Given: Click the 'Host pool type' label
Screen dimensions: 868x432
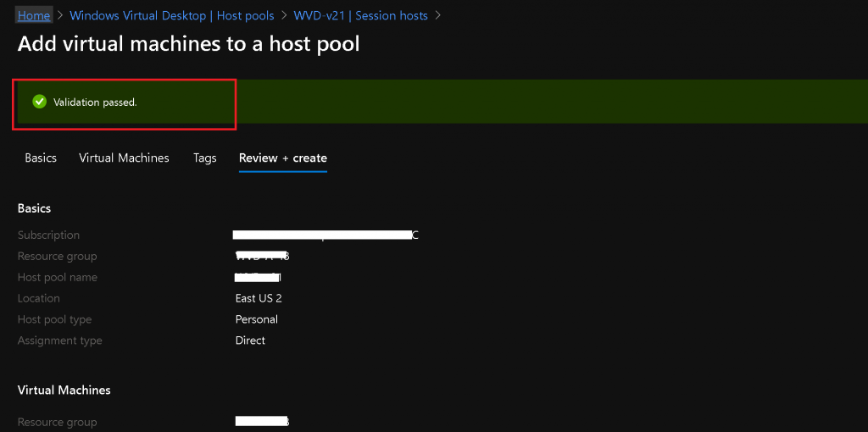Looking at the screenshot, I should click(x=55, y=319).
